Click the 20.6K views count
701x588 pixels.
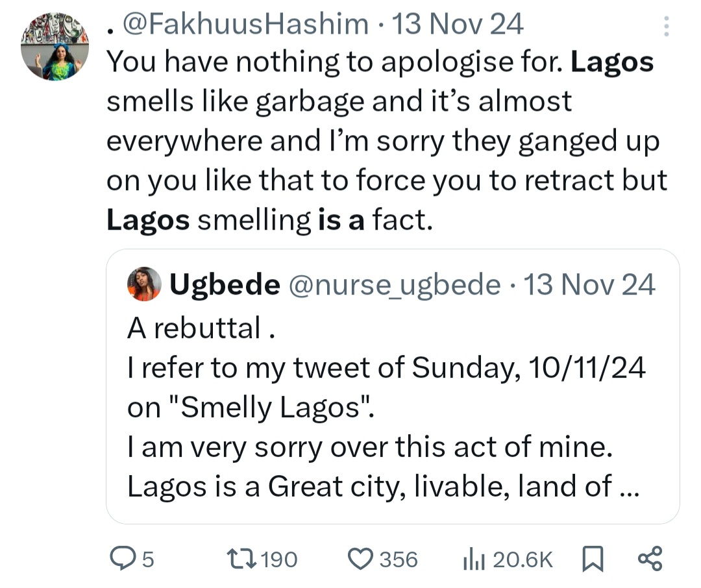tap(523, 559)
